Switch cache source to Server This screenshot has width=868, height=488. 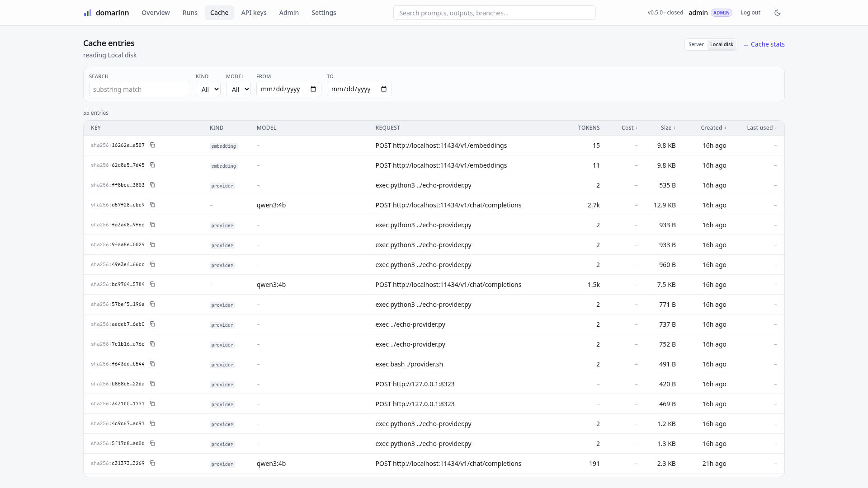[x=696, y=44]
